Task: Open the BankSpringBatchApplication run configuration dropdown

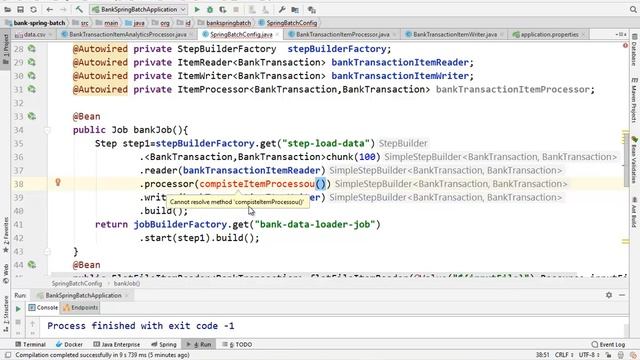Action: tap(139, 9)
